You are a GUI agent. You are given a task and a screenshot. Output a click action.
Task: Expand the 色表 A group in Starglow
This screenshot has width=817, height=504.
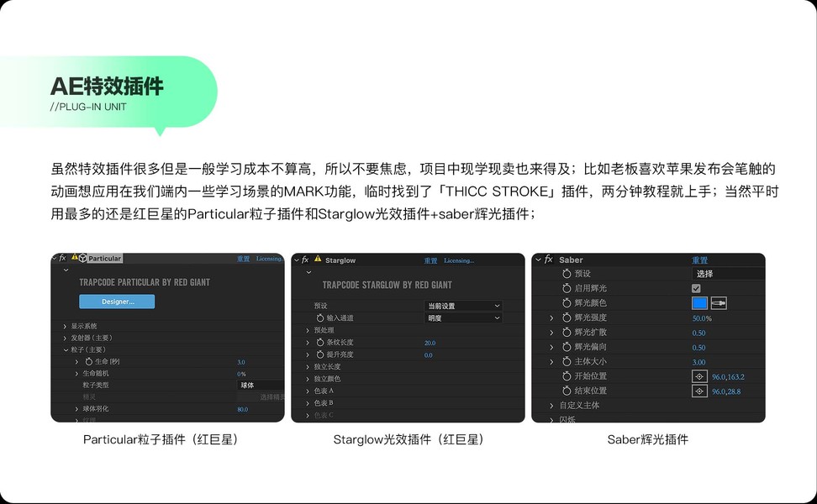click(x=308, y=391)
